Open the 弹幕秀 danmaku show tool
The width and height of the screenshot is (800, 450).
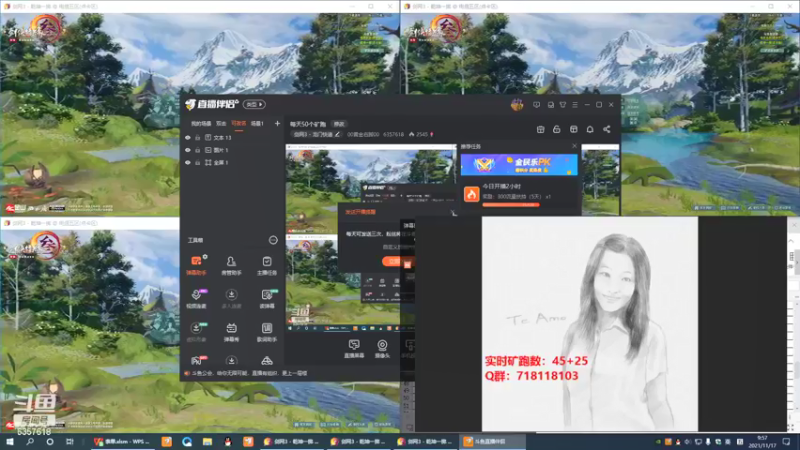pos(231,332)
